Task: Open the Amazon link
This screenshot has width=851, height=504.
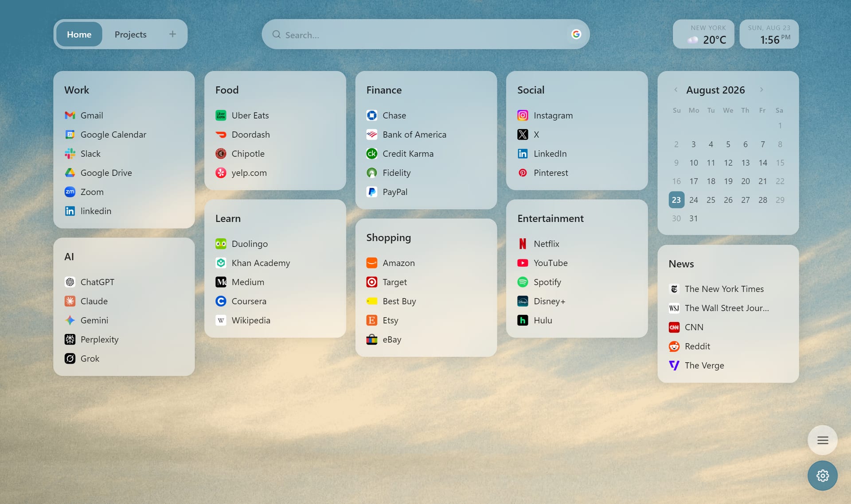Action: (x=390, y=263)
